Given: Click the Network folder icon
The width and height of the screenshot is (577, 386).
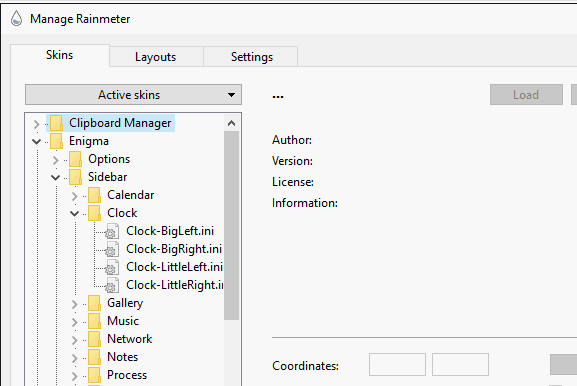Looking at the screenshot, I should point(95,339).
